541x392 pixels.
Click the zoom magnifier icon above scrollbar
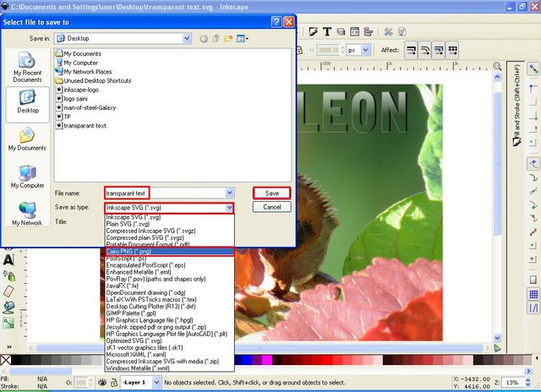497,66
